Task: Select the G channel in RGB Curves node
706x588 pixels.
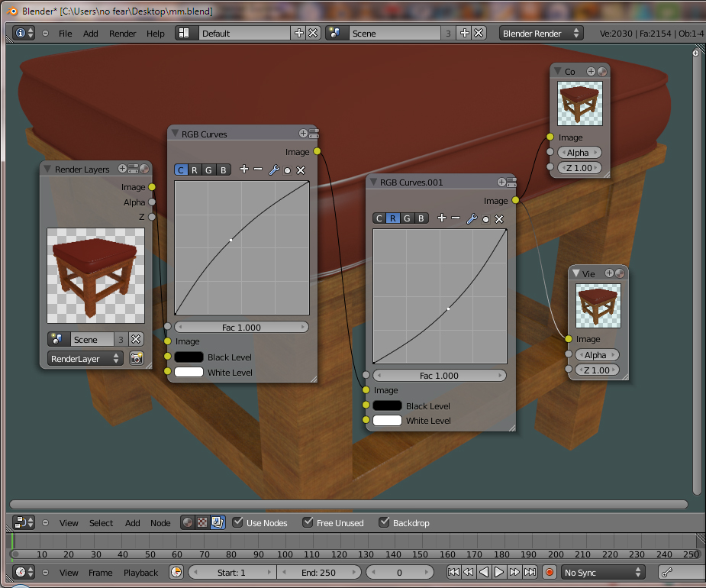Action: (x=209, y=170)
